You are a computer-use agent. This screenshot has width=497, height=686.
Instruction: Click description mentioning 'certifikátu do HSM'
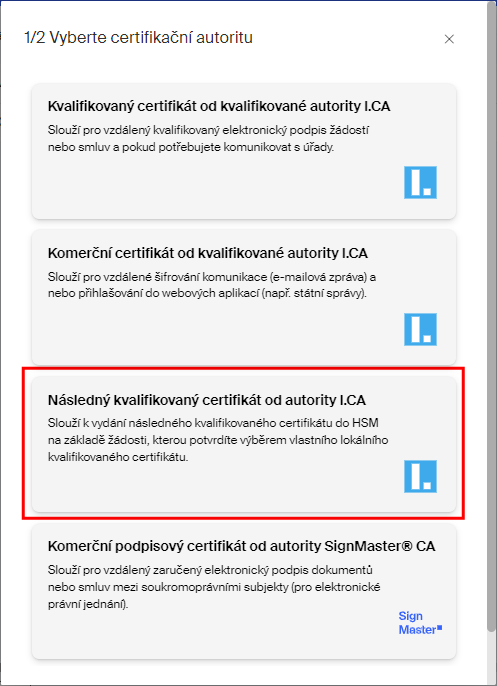point(218,441)
